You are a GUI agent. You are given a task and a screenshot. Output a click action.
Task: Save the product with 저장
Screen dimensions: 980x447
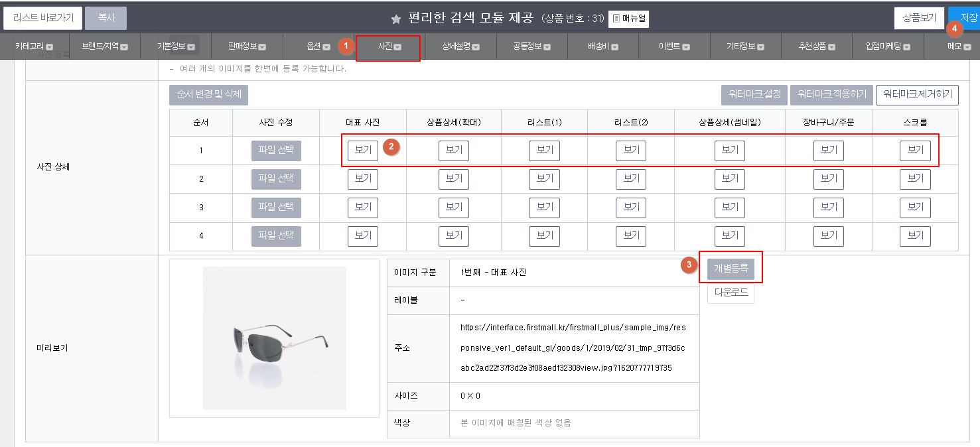tap(964, 18)
